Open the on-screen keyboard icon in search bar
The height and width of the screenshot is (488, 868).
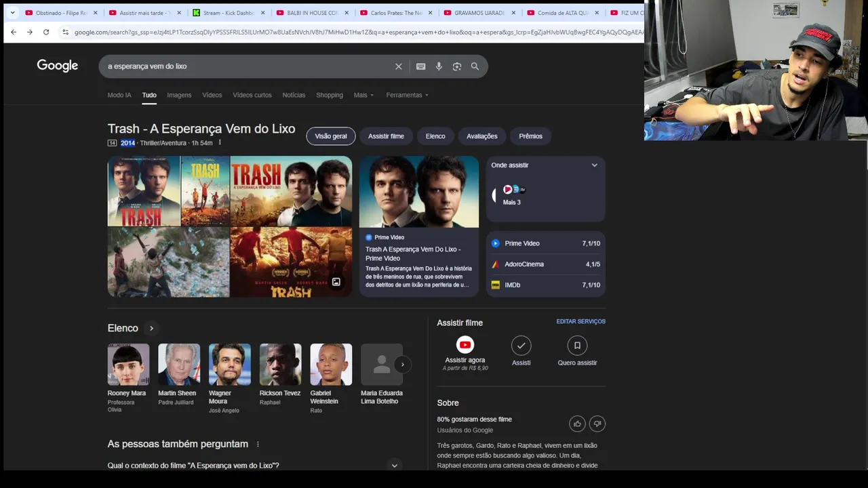pyautogui.click(x=420, y=66)
